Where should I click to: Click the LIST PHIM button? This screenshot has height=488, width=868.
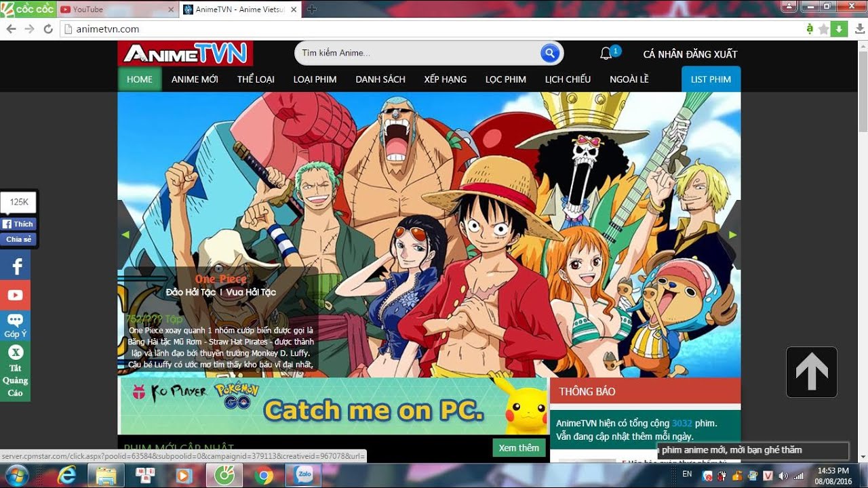pyautogui.click(x=711, y=79)
